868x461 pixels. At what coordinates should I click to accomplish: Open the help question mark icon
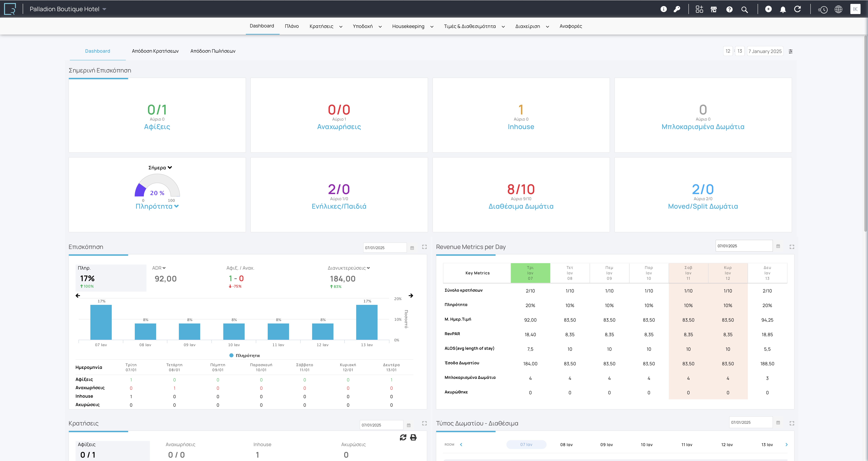(x=729, y=9)
